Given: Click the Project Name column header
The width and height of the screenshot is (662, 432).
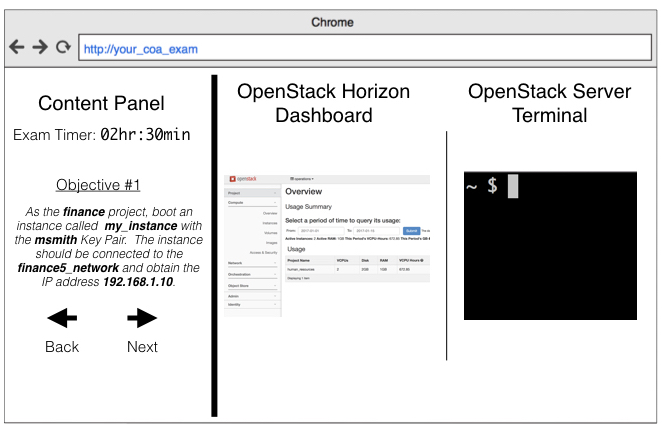Looking at the screenshot, I should pyautogui.click(x=298, y=261).
